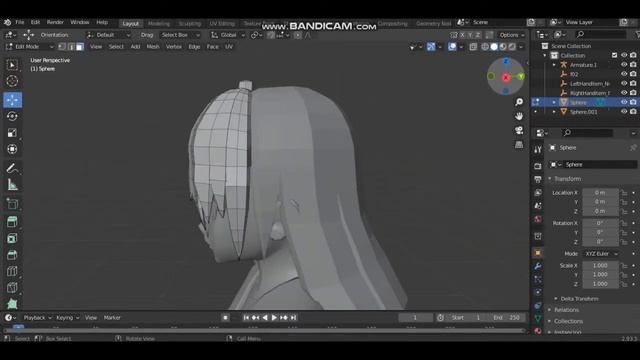Expand the Delta Transform panel
Image resolution: width=640 pixels, height=360 pixels.
coord(579,299)
